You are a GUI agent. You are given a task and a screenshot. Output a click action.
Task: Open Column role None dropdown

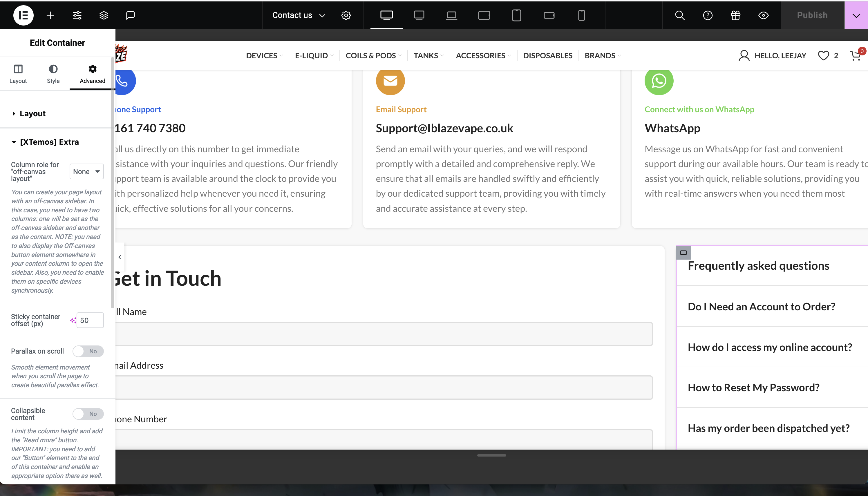click(x=86, y=171)
